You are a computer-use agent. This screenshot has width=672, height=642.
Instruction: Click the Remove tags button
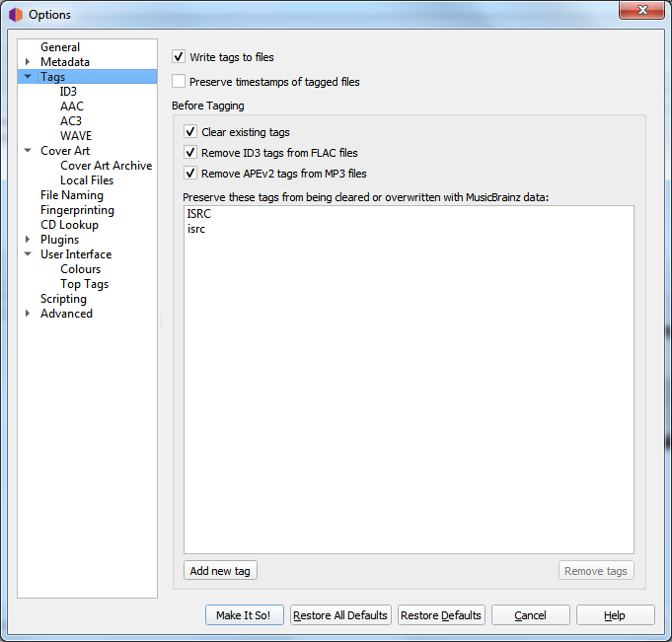tap(596, 570)
